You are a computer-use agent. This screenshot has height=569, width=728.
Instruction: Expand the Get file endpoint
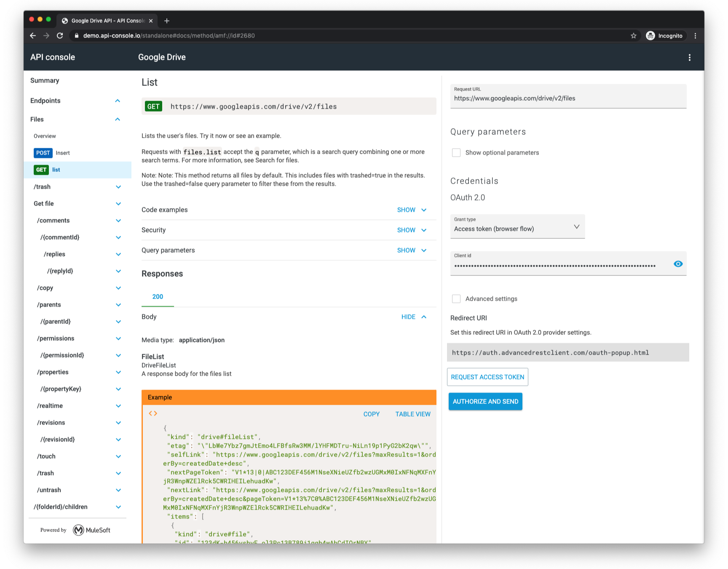coord(118,203)
